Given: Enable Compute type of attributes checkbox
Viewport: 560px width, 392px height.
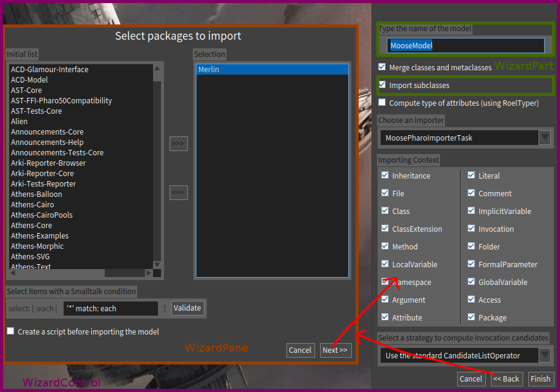Looking at the screenshot, I should point(382,103).
